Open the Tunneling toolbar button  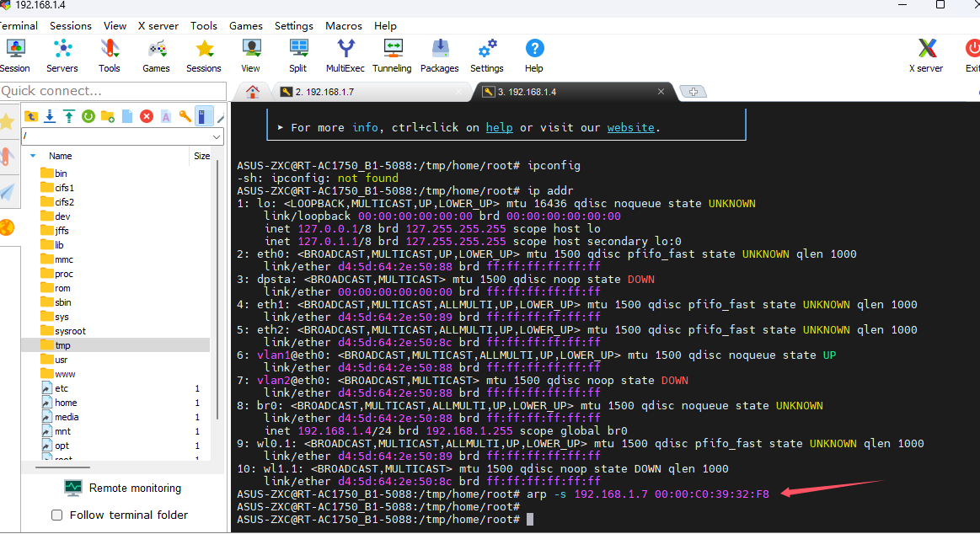click(392, 56)
